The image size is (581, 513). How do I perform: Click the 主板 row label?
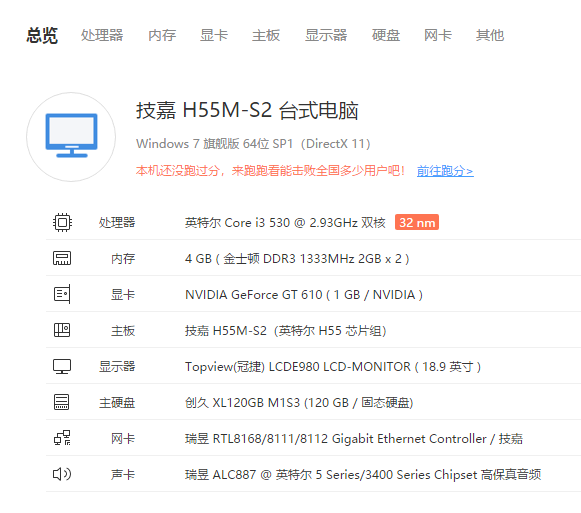click(123, 330)
